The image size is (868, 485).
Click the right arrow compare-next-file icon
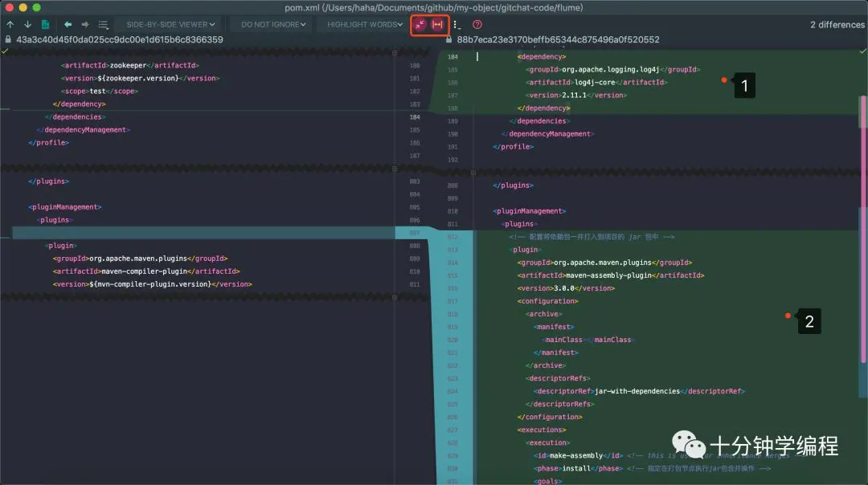click(x=85, y=24)
